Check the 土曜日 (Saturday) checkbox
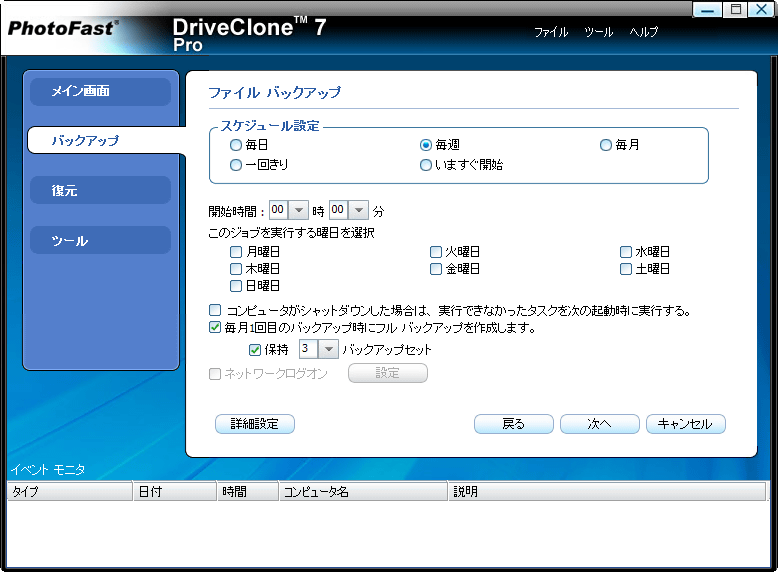778x572 pixels. click(x=626, y=269)
